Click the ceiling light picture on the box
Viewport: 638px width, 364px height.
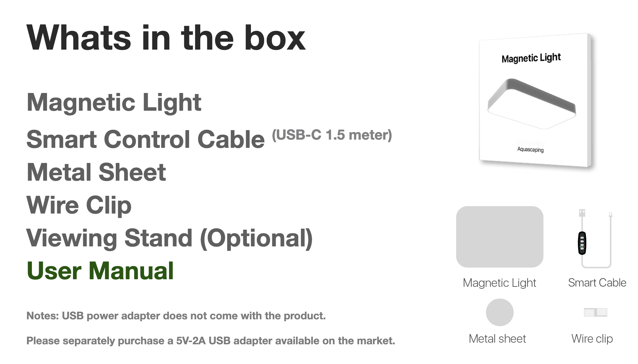531,103
